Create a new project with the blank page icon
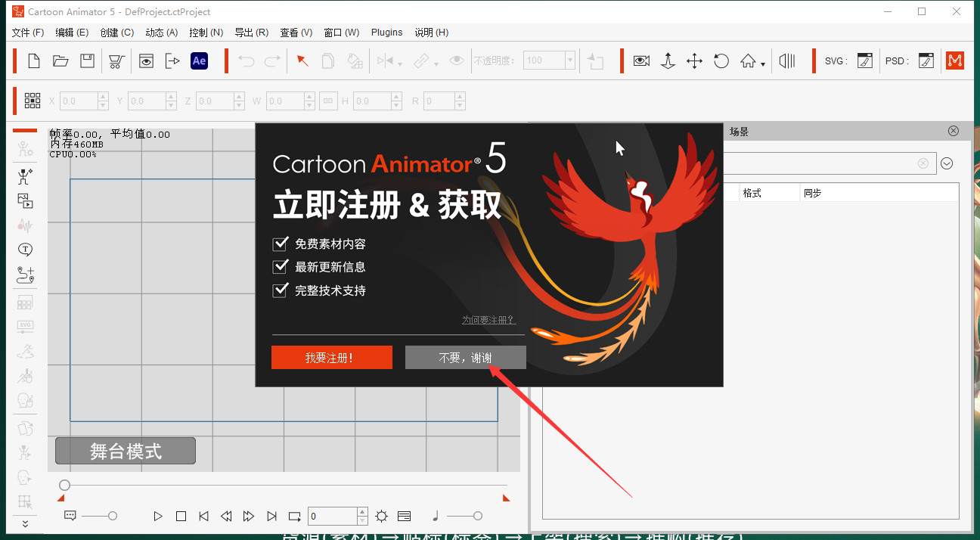The width and height of the screenshot is (980, 540). [34, 61]
